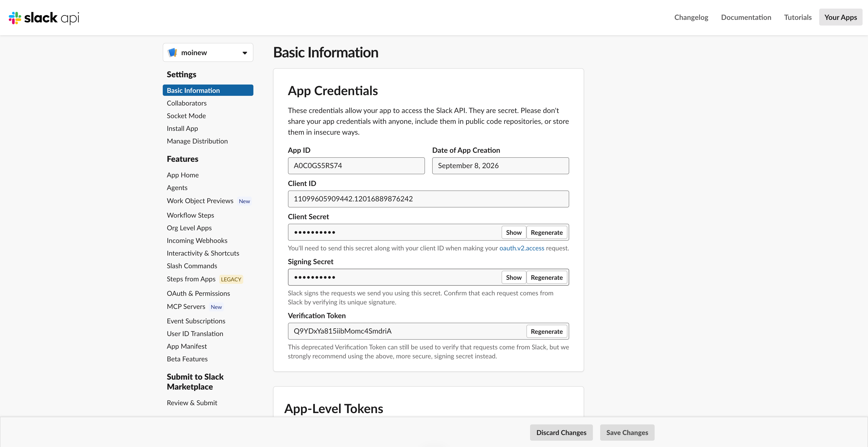Click Discard Changes button
This screenshot has height=447, width=868.
pyautogui.click(x=561, y=433)
